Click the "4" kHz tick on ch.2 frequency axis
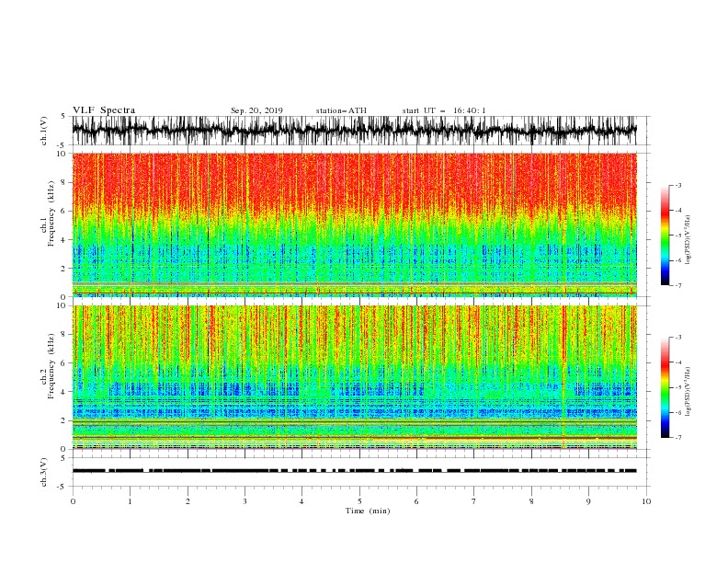 pos(63,392)
